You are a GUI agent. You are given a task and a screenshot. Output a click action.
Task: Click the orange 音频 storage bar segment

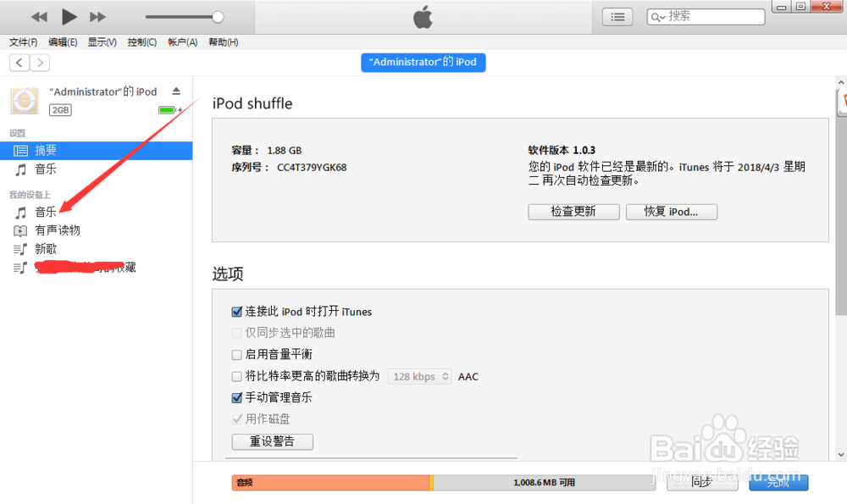pyautogui.click(x=330, y=482)
